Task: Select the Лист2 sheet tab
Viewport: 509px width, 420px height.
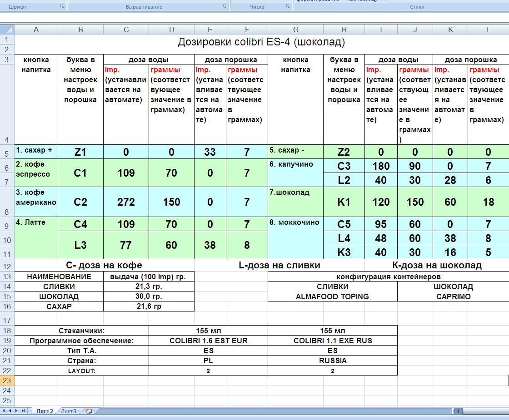Action: pos(45,411)
